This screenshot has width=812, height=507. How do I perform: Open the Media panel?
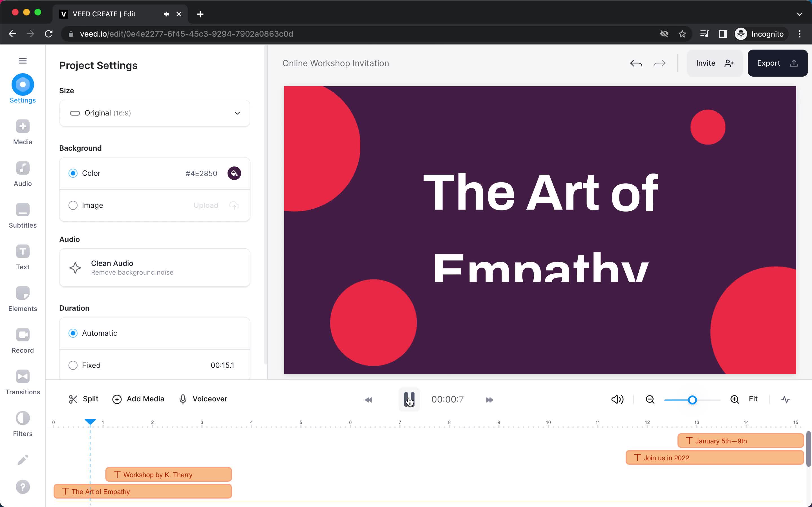pyautogui.click(x=23, y=132)
